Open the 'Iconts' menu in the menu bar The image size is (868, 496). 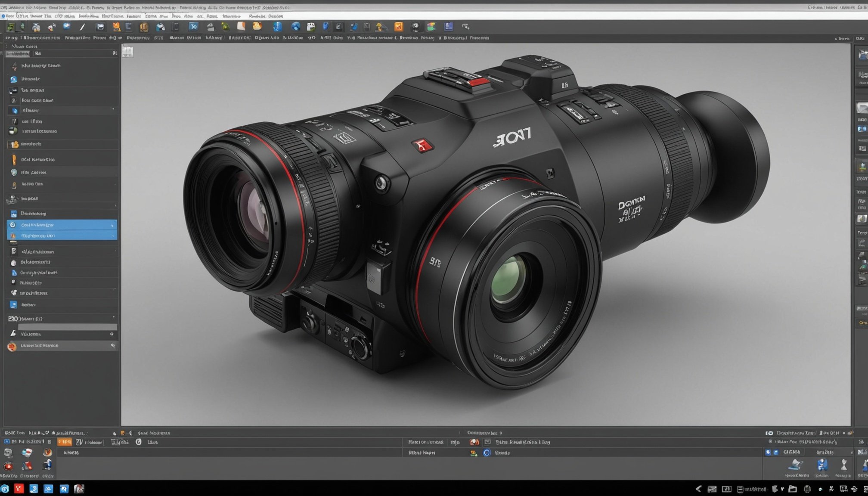click(x=151, y=16)
